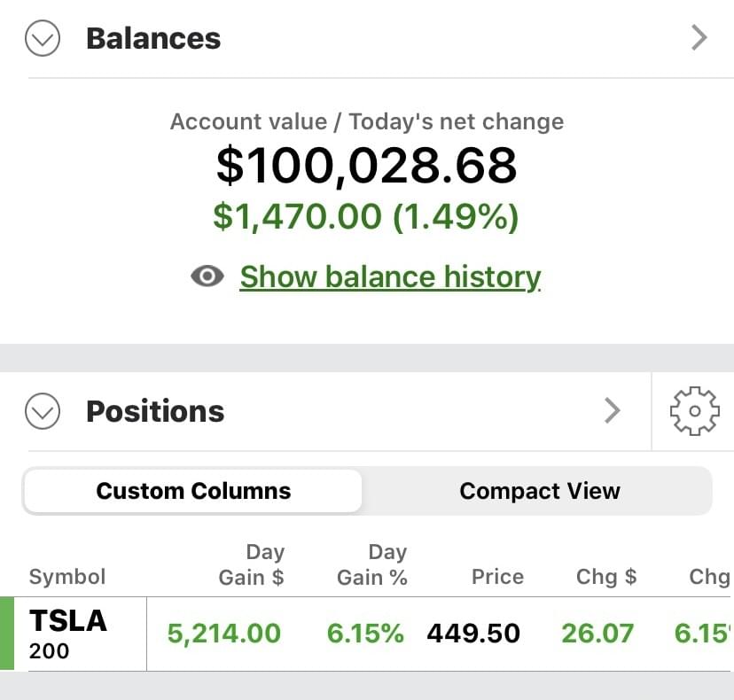Sort by Chg $ column header

(606, 577)
